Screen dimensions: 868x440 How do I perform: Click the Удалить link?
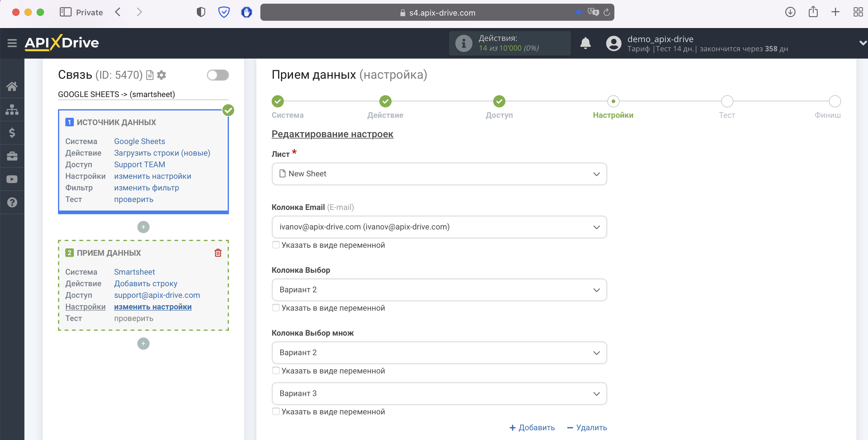point(587,427)
